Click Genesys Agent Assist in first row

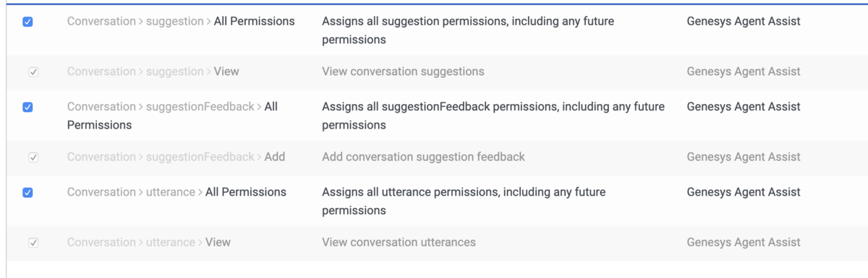744,22
